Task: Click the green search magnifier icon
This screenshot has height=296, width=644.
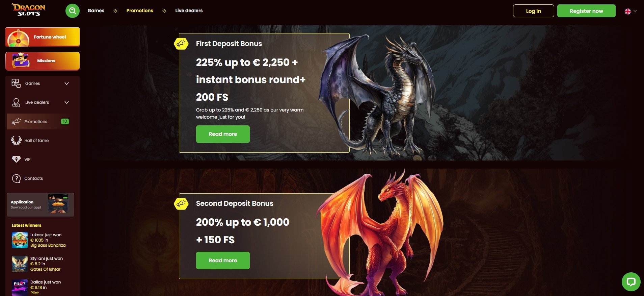Action: pyautogui.click(x=73, y=11)
